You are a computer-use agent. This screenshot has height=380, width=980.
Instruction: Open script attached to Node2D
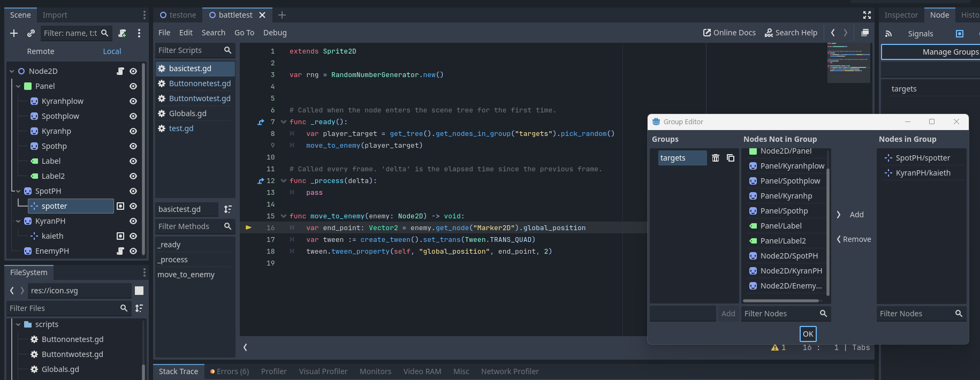pyautogui.click(x=120, y=71)
